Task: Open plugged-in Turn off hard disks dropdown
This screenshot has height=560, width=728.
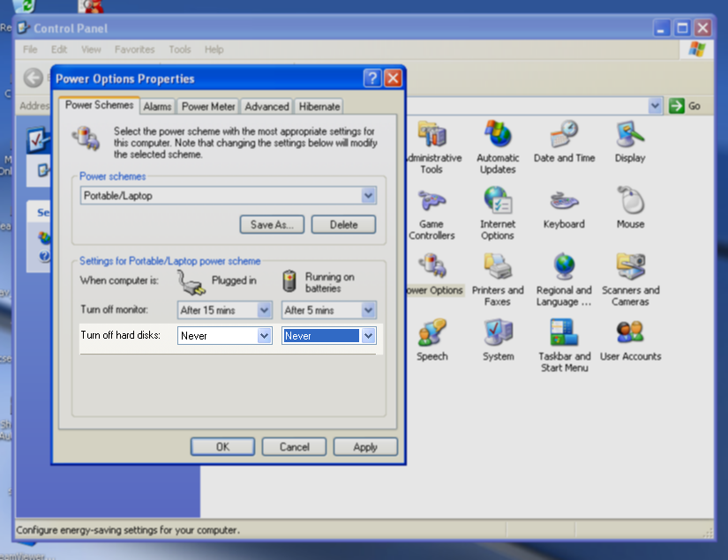Action: click(x=264, y=335)
